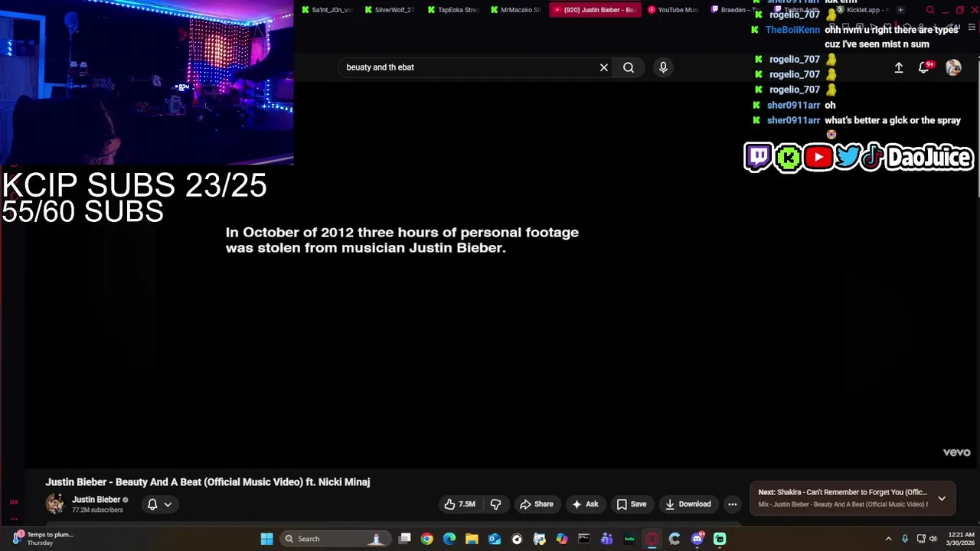Open the clock showing 12:21 AM
The height and width of the screenshot is (551, 980).
pos(961,539)
